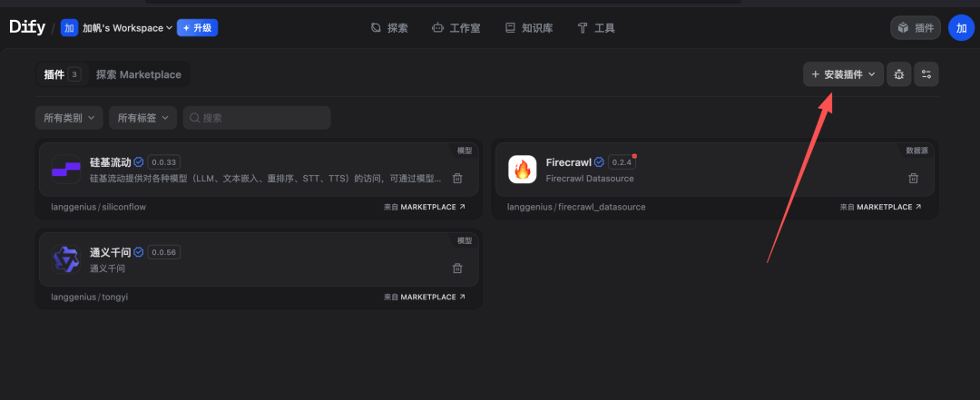980x400 pixels.
Task: Click the 搜索 search input field
Action: pos(257,118)
